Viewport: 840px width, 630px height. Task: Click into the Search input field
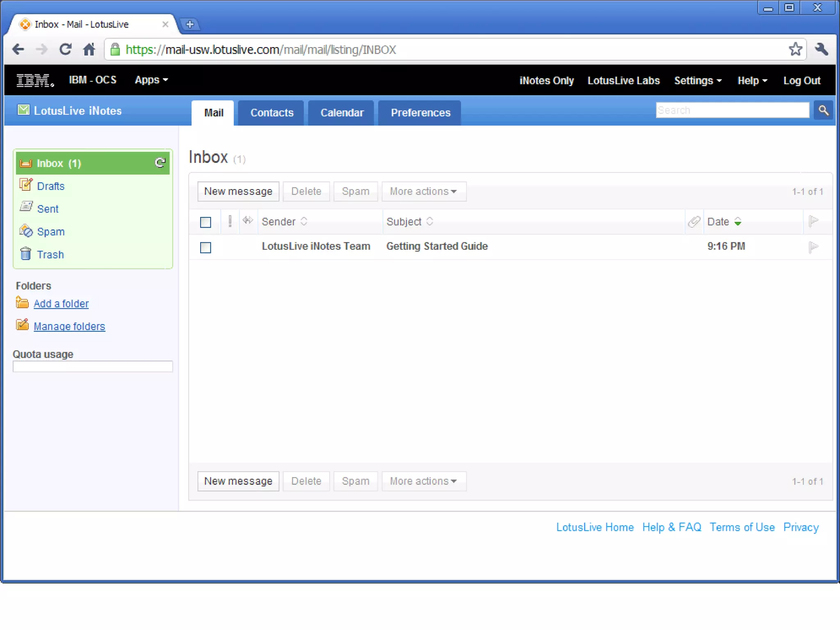point(732,110)
